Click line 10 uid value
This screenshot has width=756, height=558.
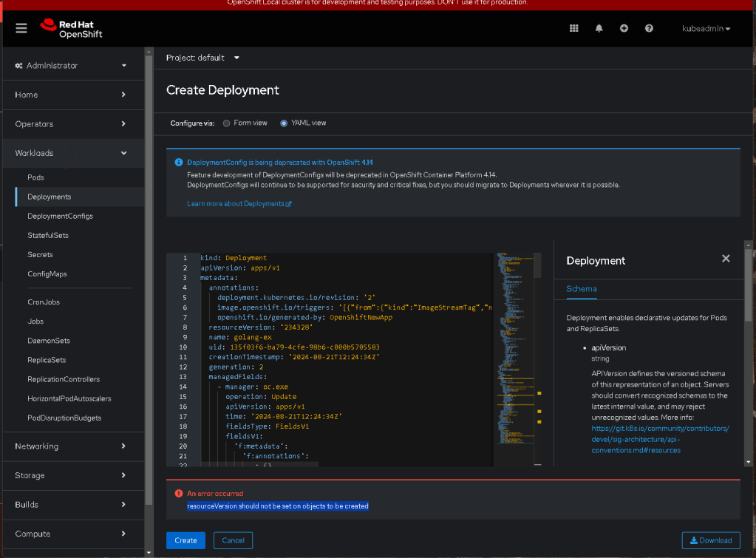pos(304,347)
